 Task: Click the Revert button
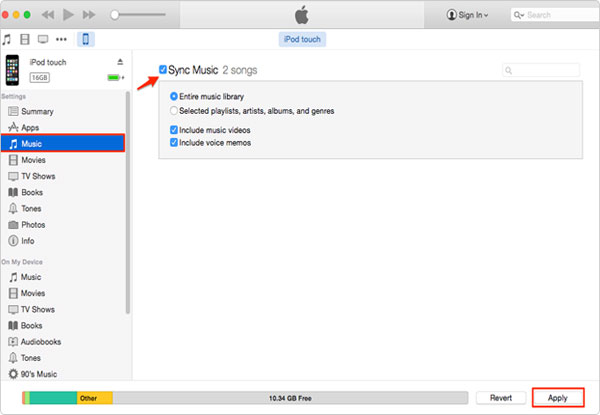(501, 398)
